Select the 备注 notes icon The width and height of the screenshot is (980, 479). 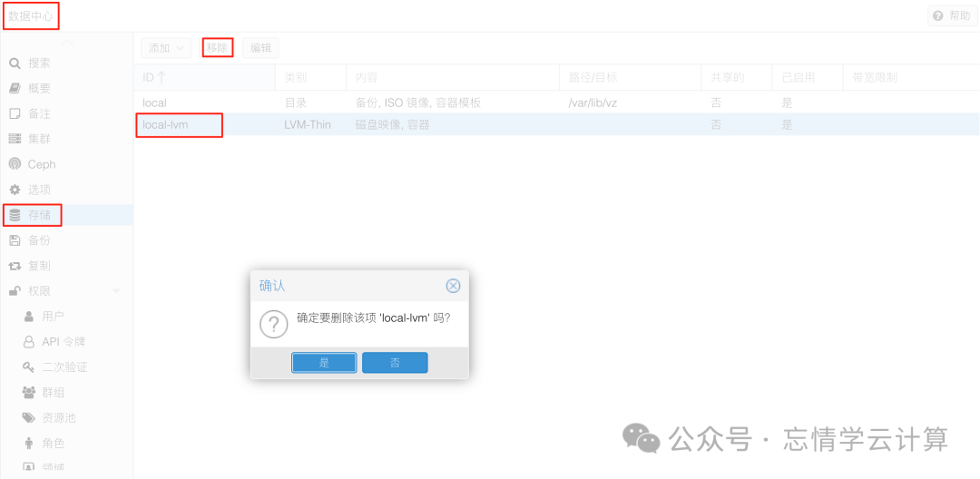[x=15, y=113]
